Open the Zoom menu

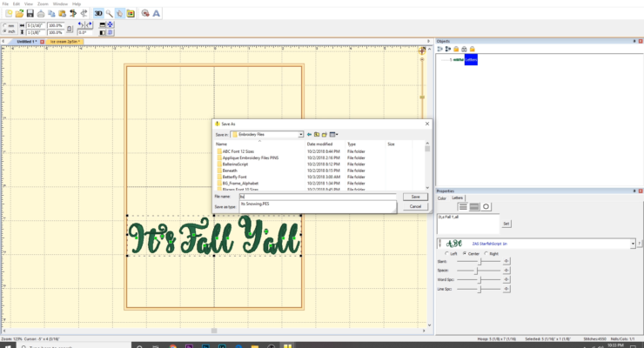(42, 3)
